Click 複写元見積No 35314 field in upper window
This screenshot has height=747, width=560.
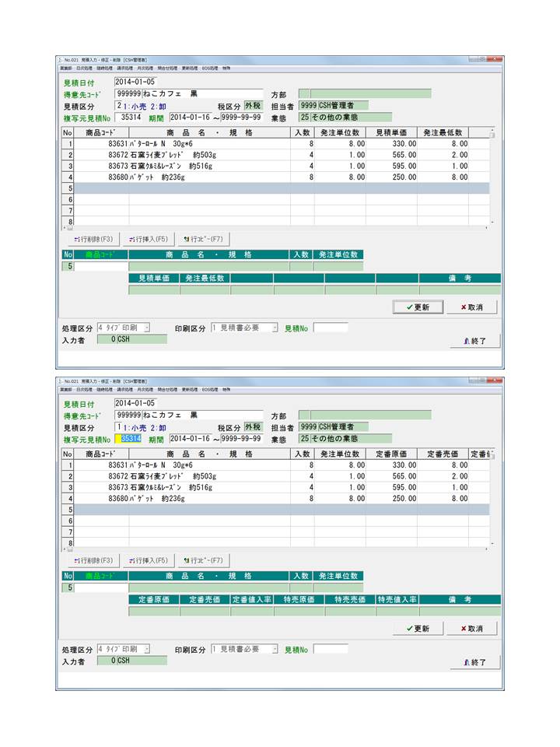pyautogui.click(x=128, y=117)
